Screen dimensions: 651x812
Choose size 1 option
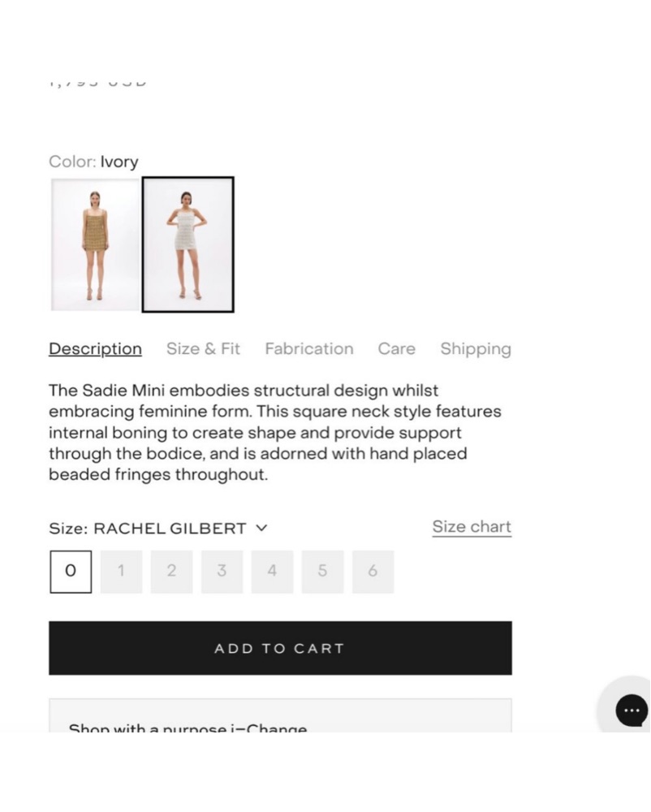click(x=121, y=571)
